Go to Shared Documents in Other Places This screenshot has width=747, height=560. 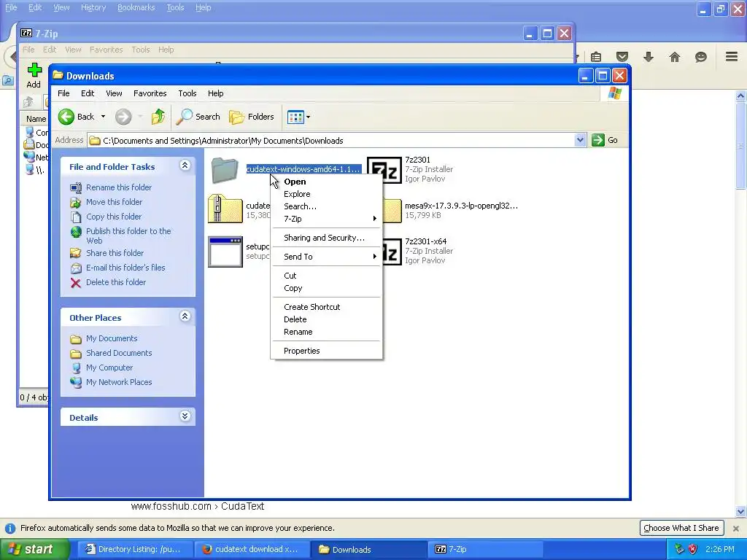pos(119,353)
